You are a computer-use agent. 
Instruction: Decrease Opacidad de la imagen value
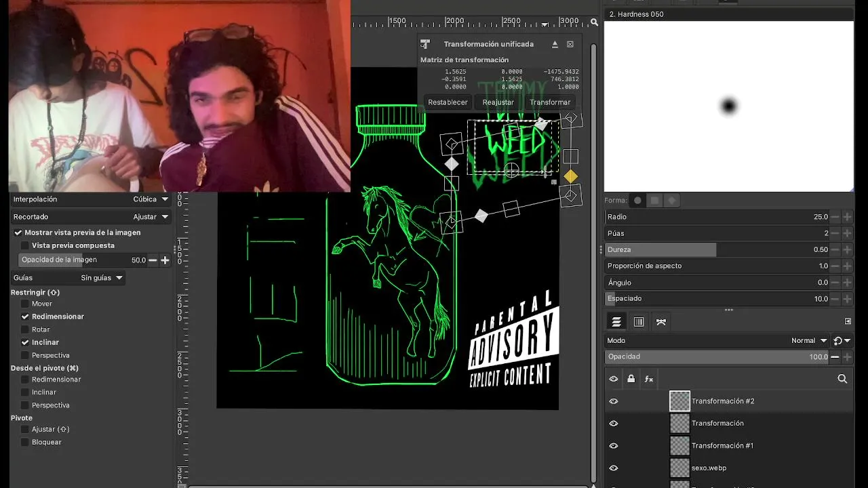coord(153,260)
